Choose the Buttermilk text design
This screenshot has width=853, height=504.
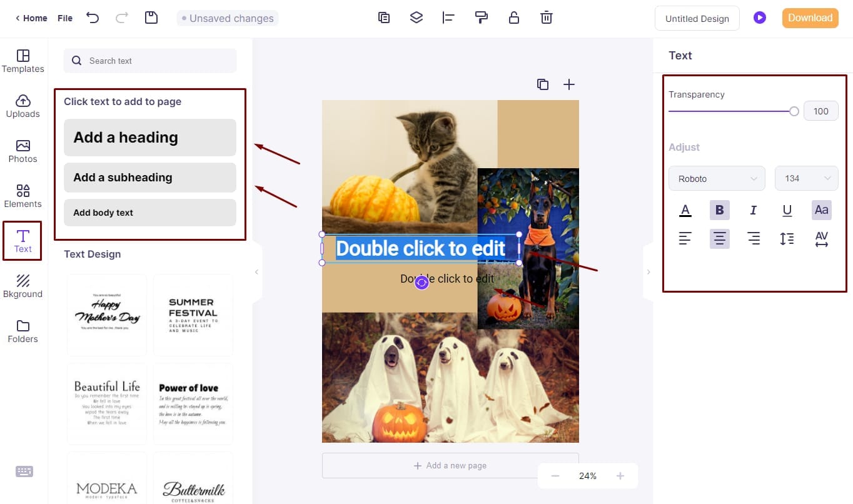click(x=193, y=478)
